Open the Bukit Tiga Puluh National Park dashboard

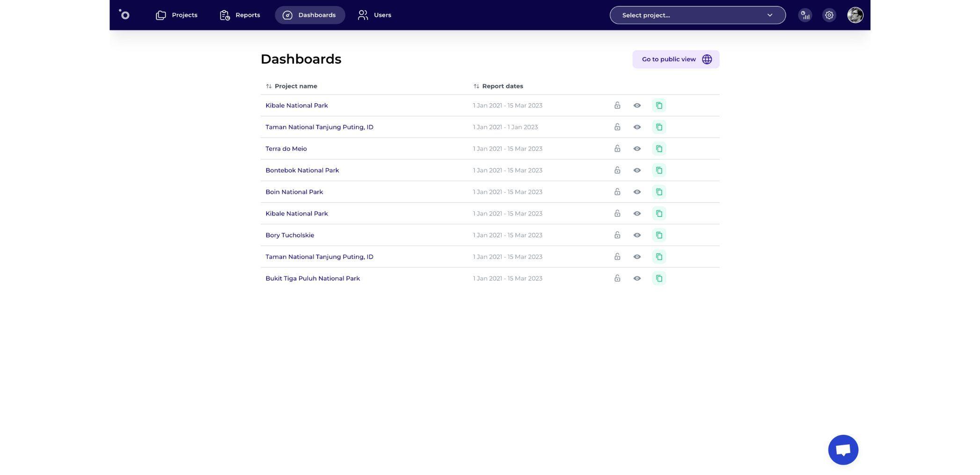coord(313,278)
